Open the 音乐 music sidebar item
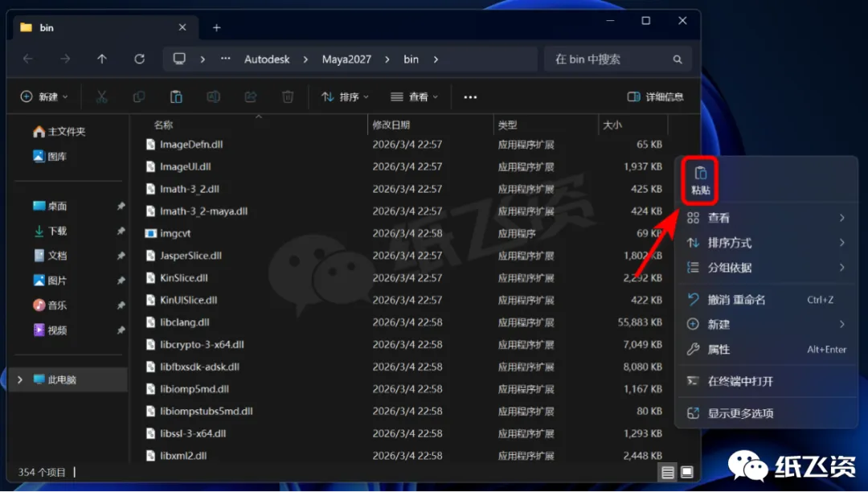 (x=50, y=305)
